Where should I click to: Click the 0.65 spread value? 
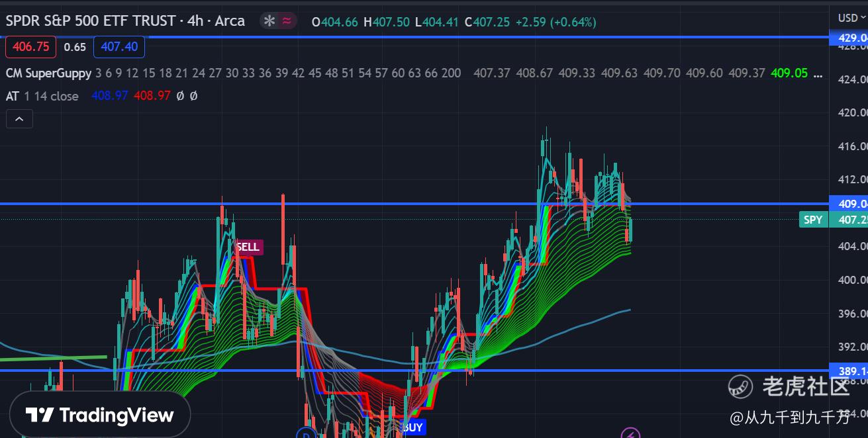pyautogui.click(x=75, y=47)
